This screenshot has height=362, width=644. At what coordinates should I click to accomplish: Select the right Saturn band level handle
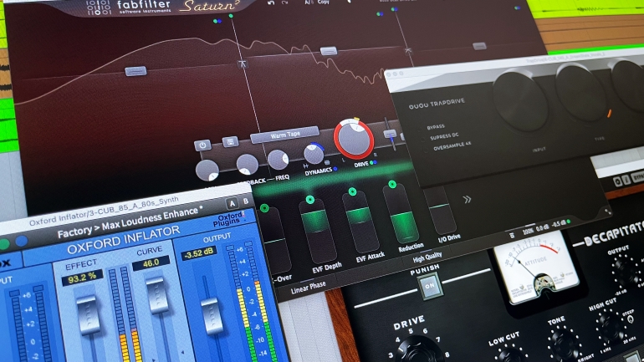click(x=479, y=46)
